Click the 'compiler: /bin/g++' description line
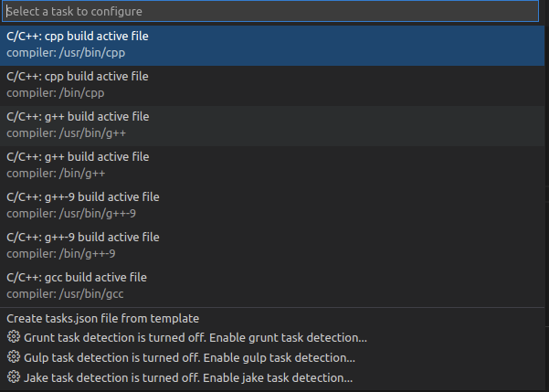549x392 pixels. pos(56,173)
